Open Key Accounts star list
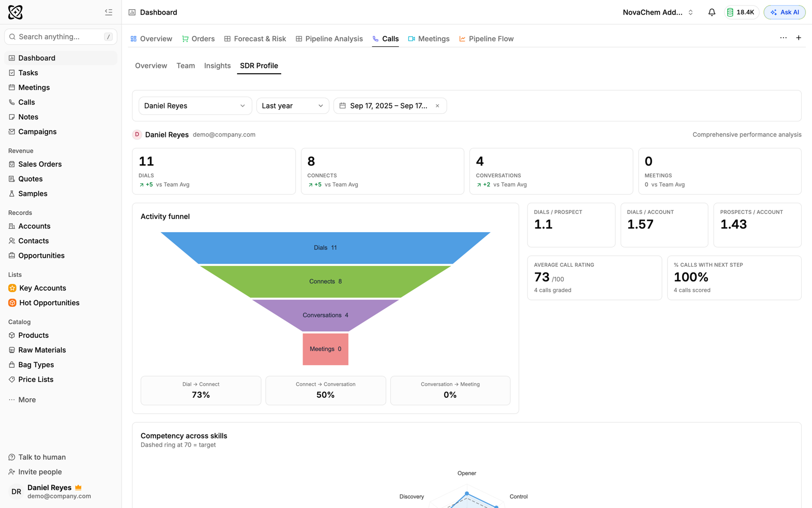Image resolution: width=812 pixels, height=508 pixels. tap(12, 288)
